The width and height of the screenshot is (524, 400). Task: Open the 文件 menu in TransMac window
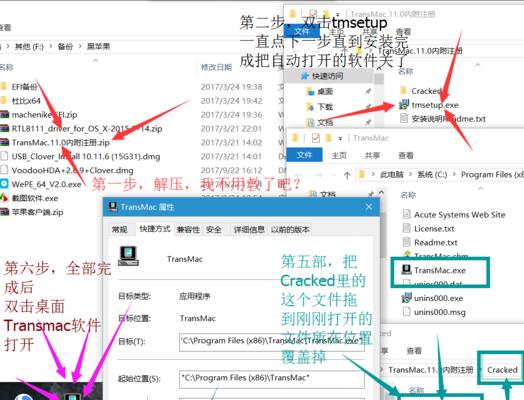click(x=304, y=155)
